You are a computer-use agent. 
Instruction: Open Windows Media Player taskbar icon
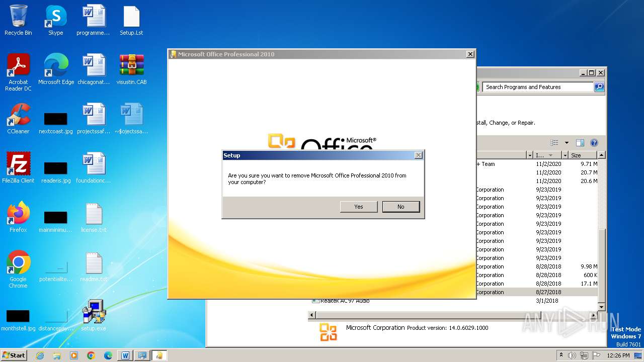(x=74, y=355)
